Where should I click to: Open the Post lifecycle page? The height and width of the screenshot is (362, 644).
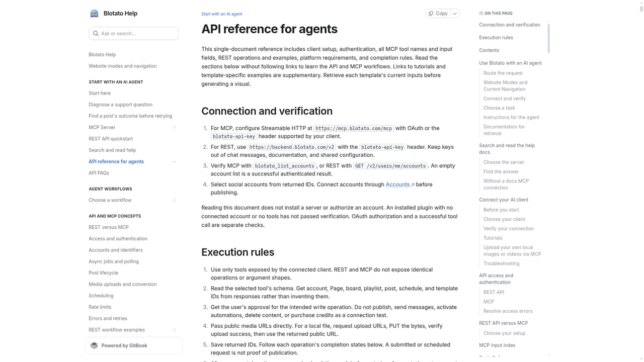[x=104, y=273]
